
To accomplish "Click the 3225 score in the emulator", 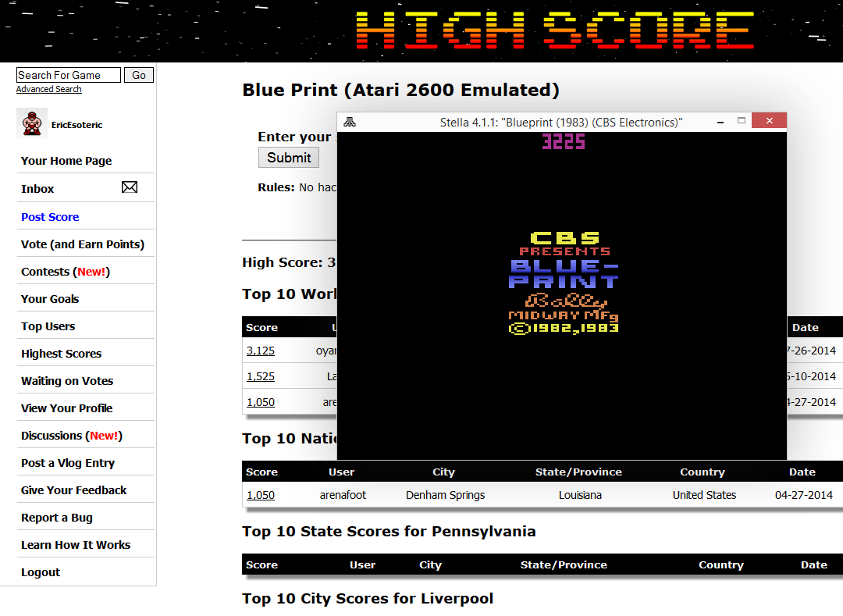I will pyautogui.click(x=564, y=141).
